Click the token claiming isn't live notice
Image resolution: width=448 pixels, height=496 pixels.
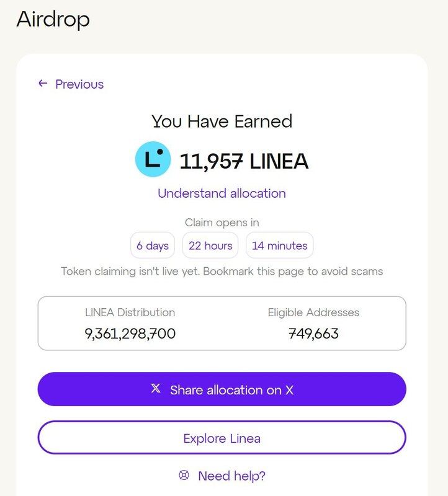tap(222, 271)
